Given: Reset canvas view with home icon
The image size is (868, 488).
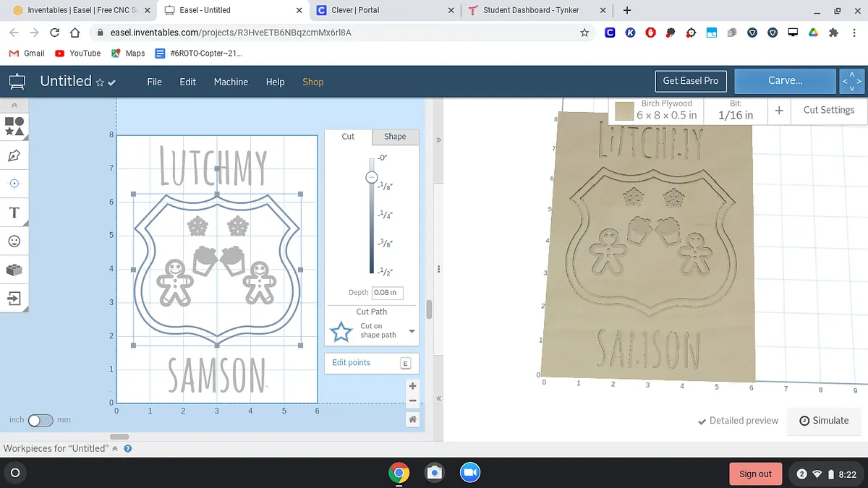Looking at the screenshot, I should point(412,419).
